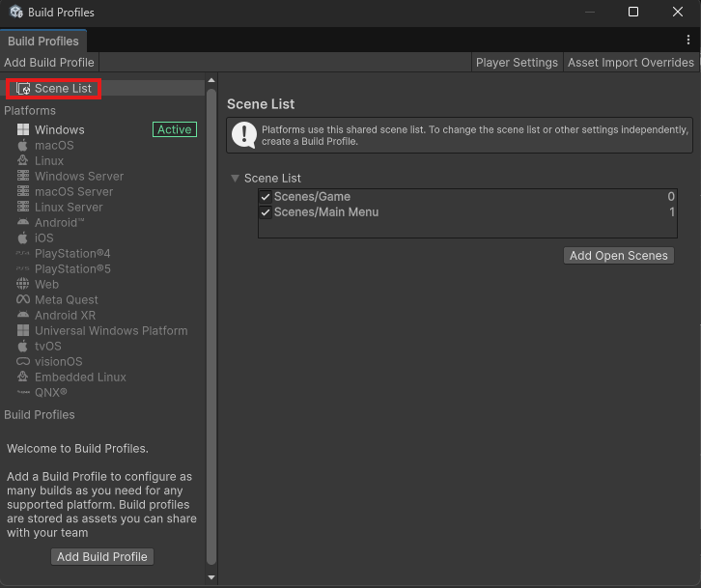Select the Linux platform label
The height and width of the screenshot is (588, 701).
pyautogui.click(x=49, y=160)
